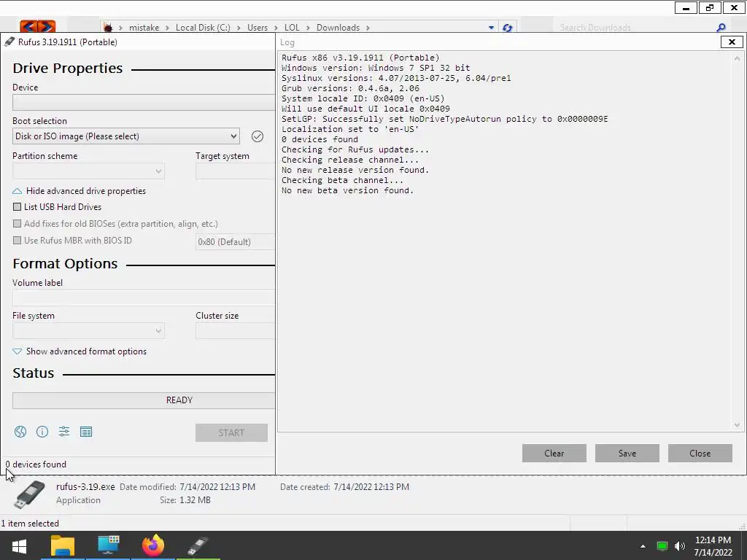This screenshot has width=747, height=560.
Task: Show hidden system tray icons
Action: tap(643, 546)
